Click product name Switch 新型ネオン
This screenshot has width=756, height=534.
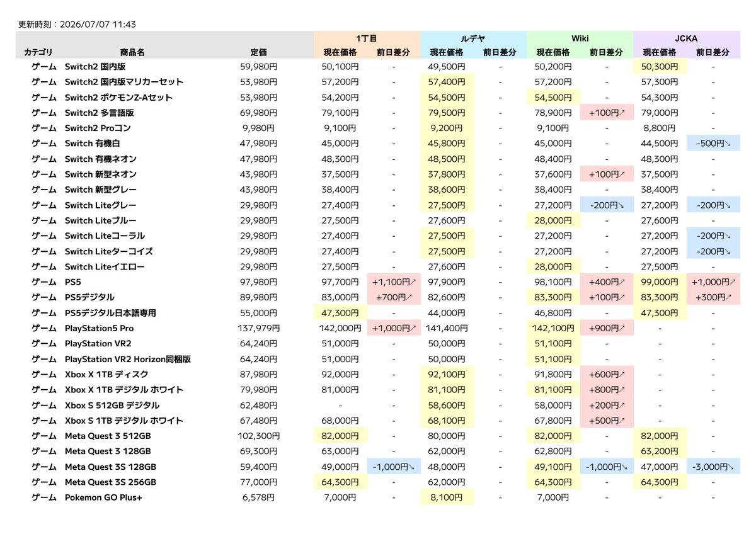pos(101,174)
